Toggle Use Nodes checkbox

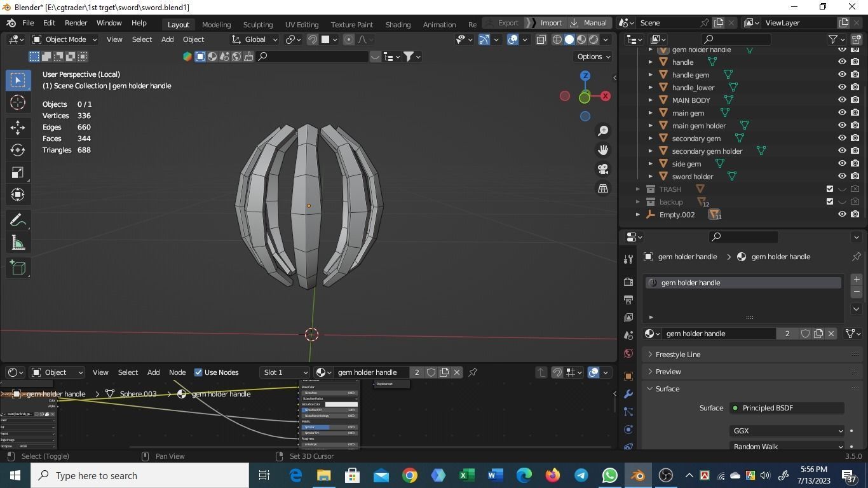coord(198,372)
